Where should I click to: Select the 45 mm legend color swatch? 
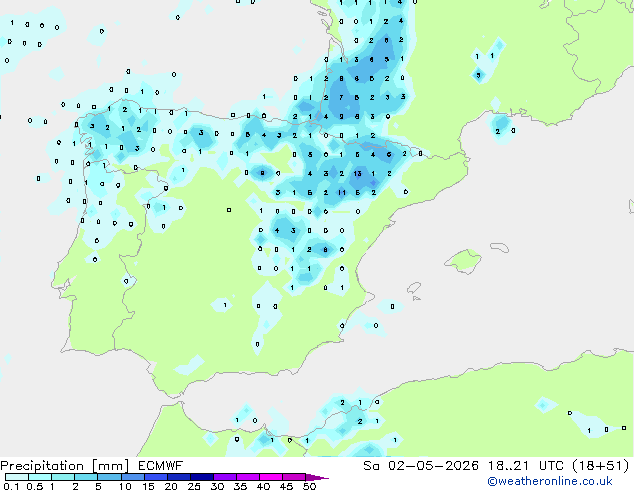tap(294, 477)
